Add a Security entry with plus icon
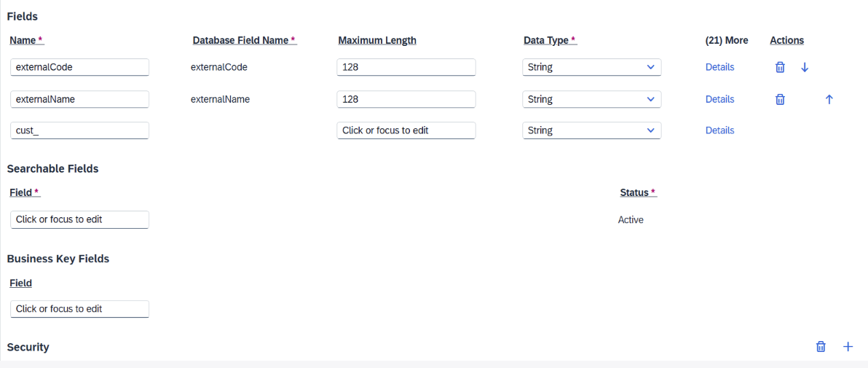This screenshot has width=868, height=368. (848, 346)
